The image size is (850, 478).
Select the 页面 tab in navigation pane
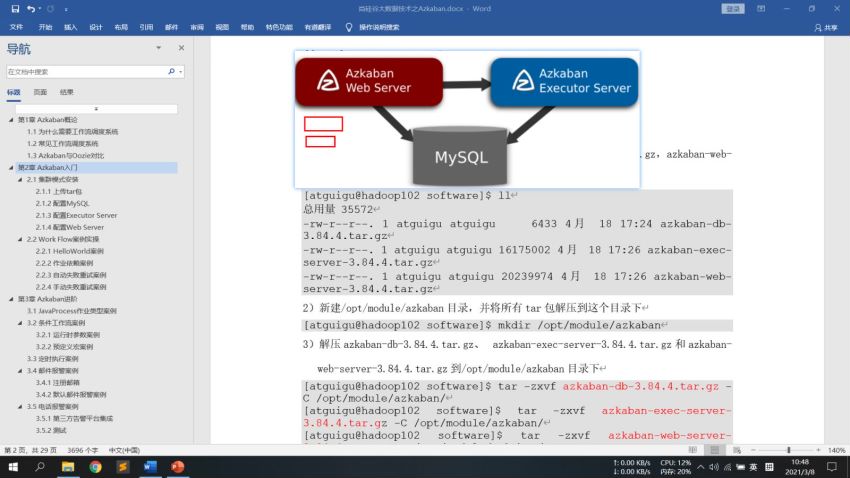(x=41, y=92)
